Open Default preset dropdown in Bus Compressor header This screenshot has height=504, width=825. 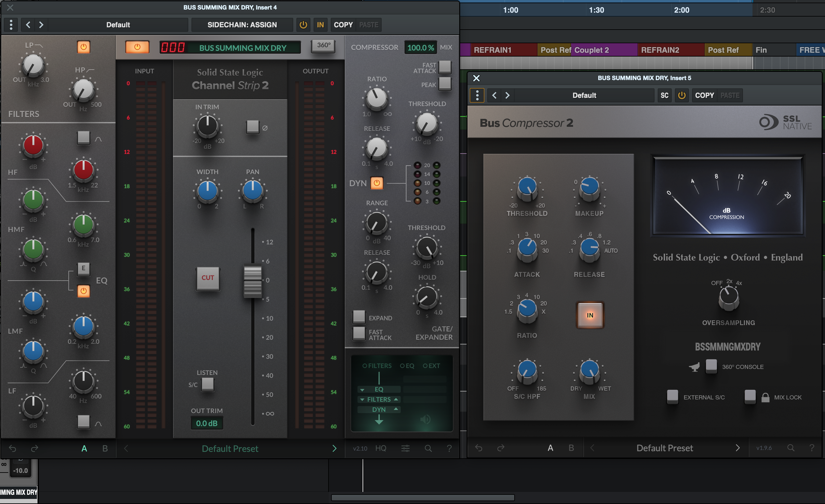[x=584, y=95]
